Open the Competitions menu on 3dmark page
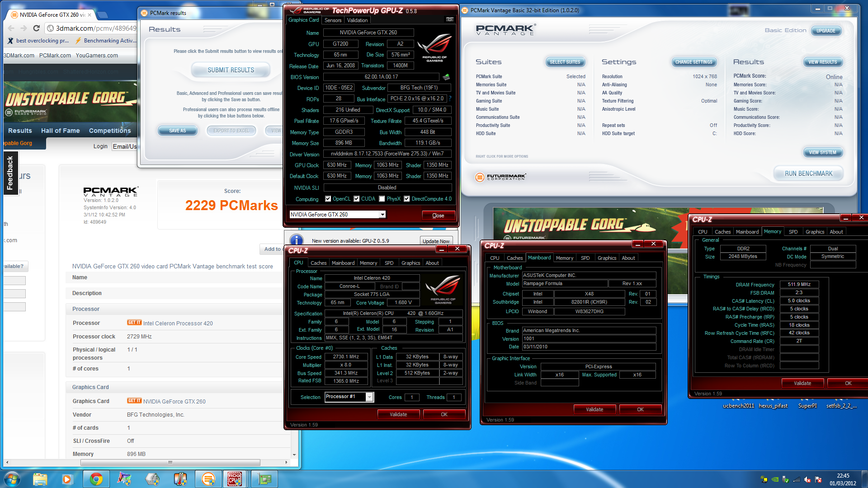The image size is (868, 488). pos(110,131)
